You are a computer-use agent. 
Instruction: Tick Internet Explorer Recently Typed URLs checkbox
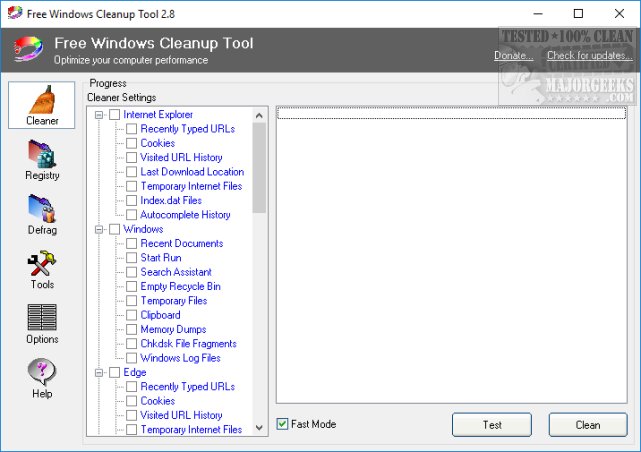click(x=131, y=129)
